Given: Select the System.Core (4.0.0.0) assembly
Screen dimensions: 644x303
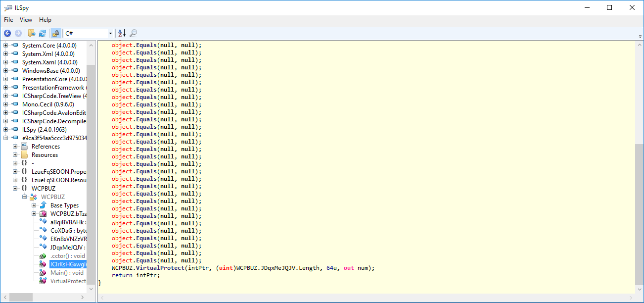Looking at the screenshot, I should pos(49,46).
